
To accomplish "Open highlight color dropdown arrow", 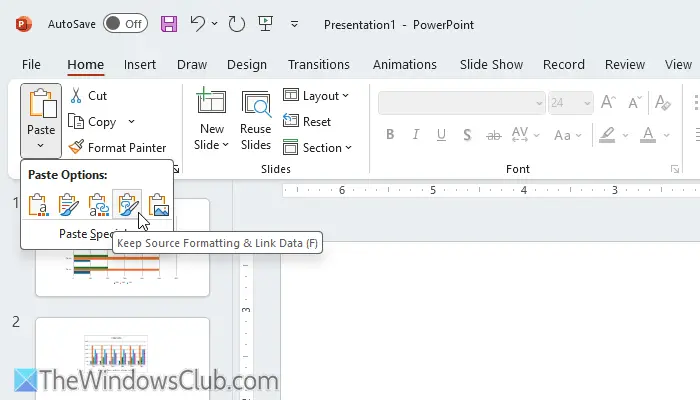I will click(x=625, y=135).
